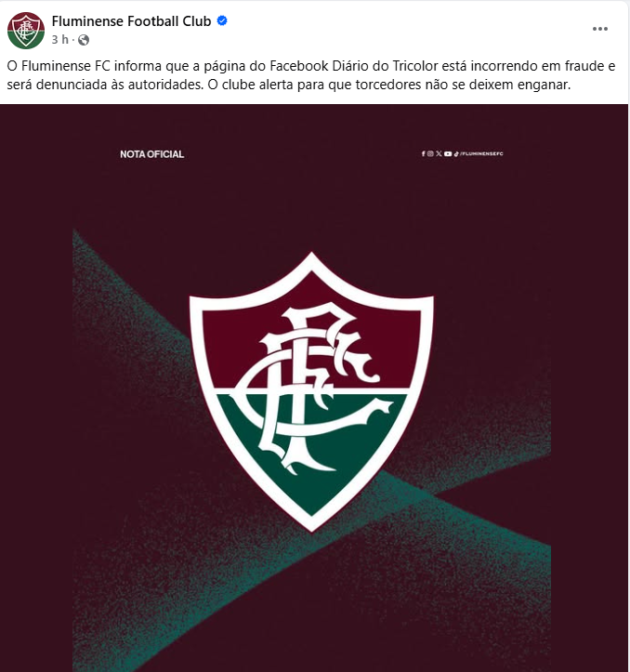The width and height of the screenshot is (630, 672).
Task: Click the TikTok icon in the image
Action: pos(456,153)
